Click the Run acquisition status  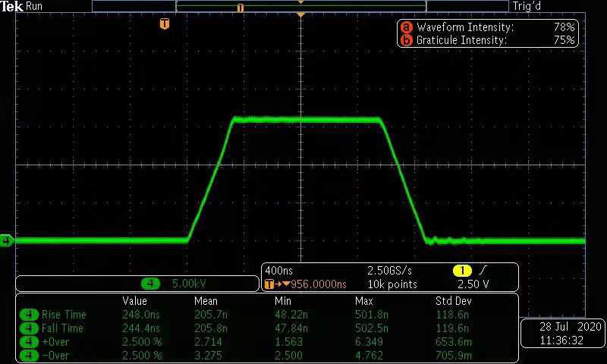coord(34,6)
